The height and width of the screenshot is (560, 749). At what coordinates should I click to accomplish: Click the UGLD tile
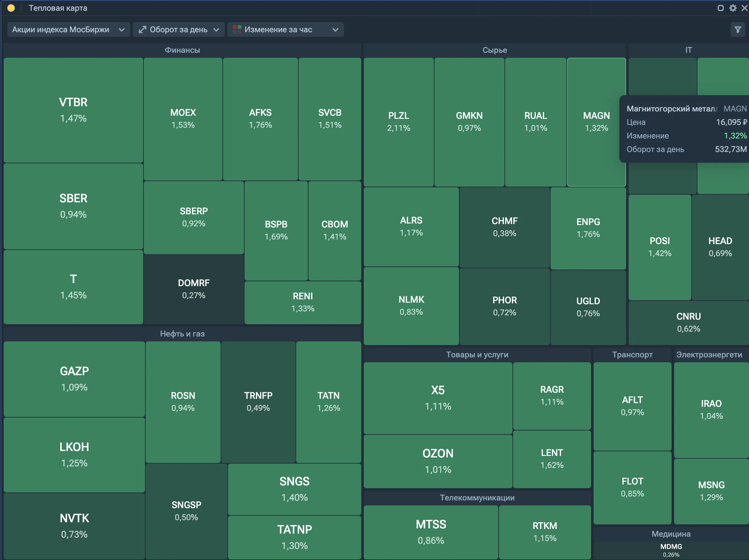pos(588,308)
